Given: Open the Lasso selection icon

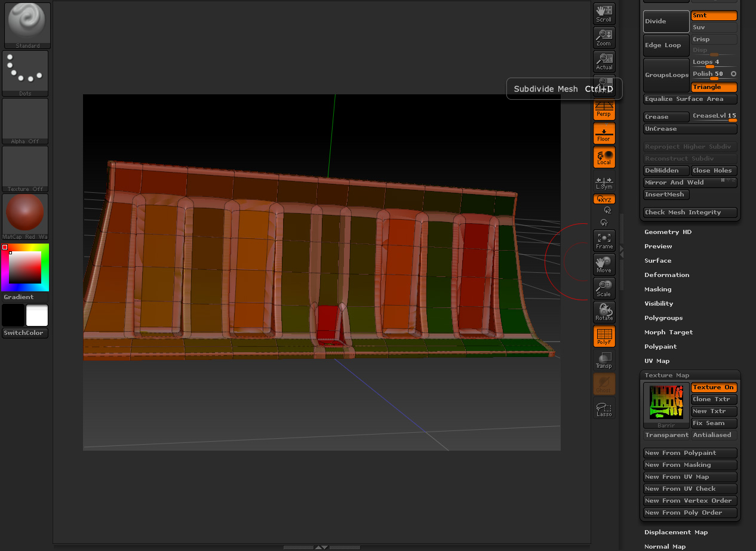Looking at the screenshot, I should 604,408.
